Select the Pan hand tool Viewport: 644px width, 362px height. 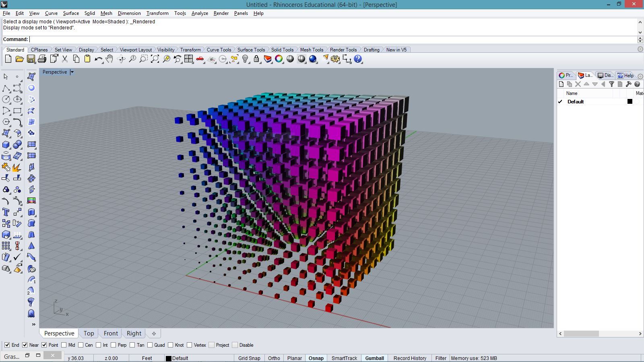click(x=109, y=59)
